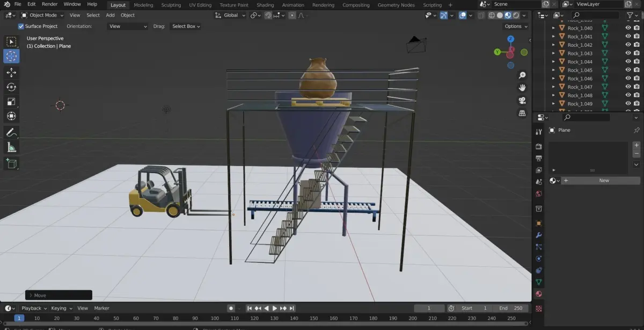644x330 pixels.
Task: Open the Particles properties tab
Action: coord(539,247)
